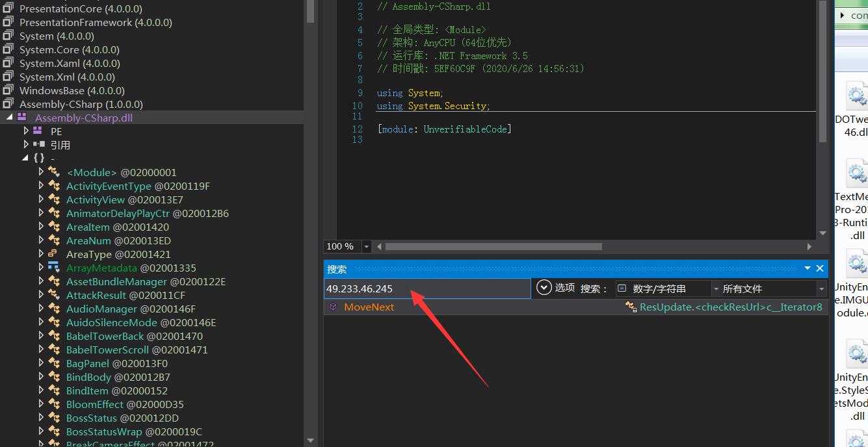Click the MoveNext method icon in results
This screenshot has height=447, width=868.
[333, 307]
